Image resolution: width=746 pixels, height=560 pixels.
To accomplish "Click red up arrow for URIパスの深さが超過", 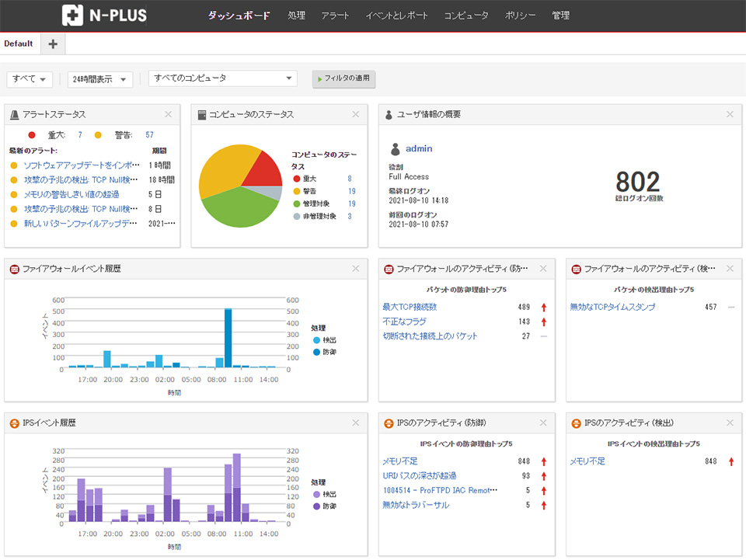I will 544,476.
